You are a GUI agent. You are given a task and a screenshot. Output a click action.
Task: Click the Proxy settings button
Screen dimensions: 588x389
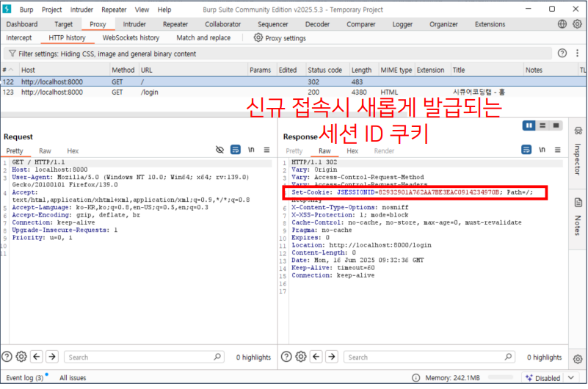tap(280, 38)
